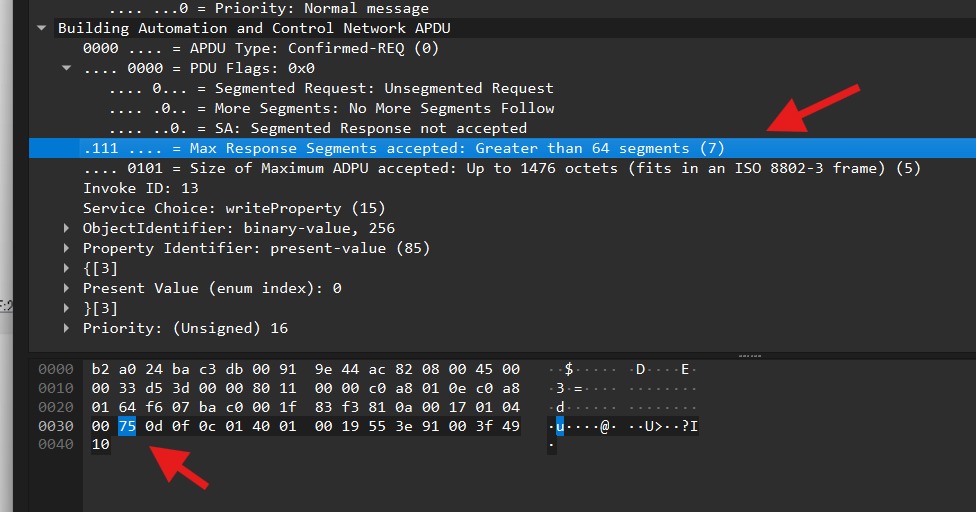Expand the closing }[3] tag node

pos(67,308)
